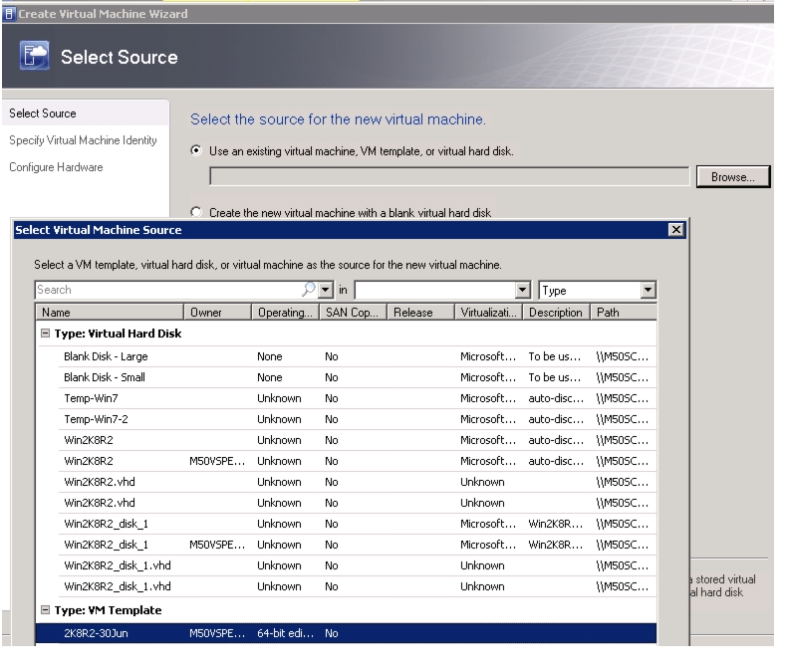The height and width of the screenshot is (672, 785).
Task: Click the Select Source cloud wizard icon
Action: (x=35, y=56)
